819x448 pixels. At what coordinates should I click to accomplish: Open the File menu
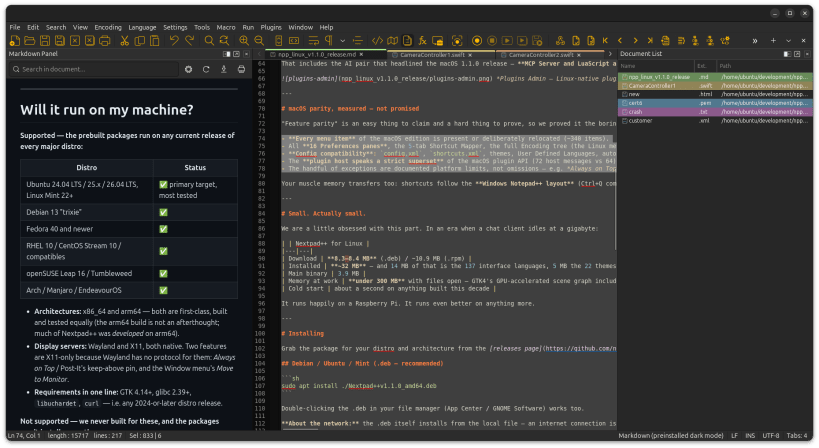[15, 27]
